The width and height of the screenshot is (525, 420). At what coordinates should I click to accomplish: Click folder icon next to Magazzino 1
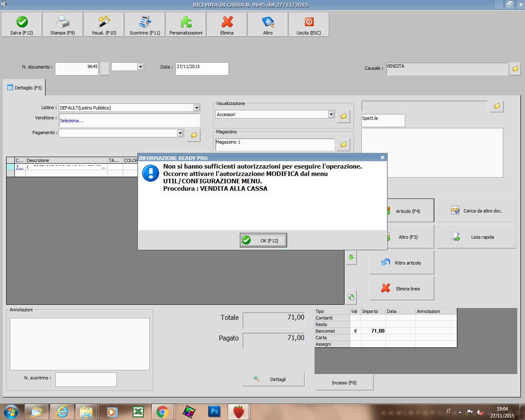click(x=343, y=144)
